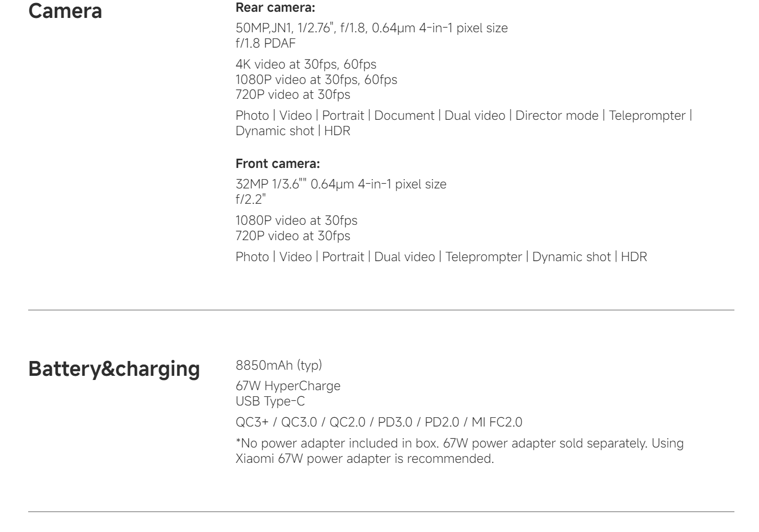The width and height of the screenshot is (759, 532).
Task: Click the Battery&charging section heading
Action: point(114,369)
